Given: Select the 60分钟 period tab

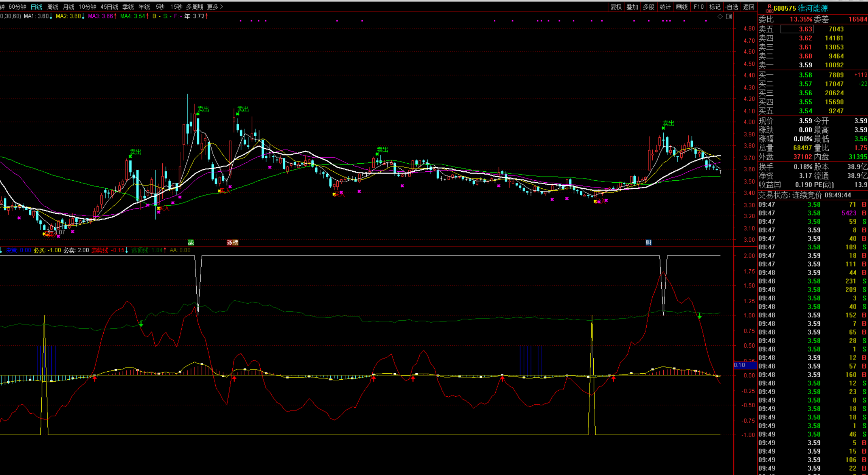Looking at the screenshot, I should (17, 7).
